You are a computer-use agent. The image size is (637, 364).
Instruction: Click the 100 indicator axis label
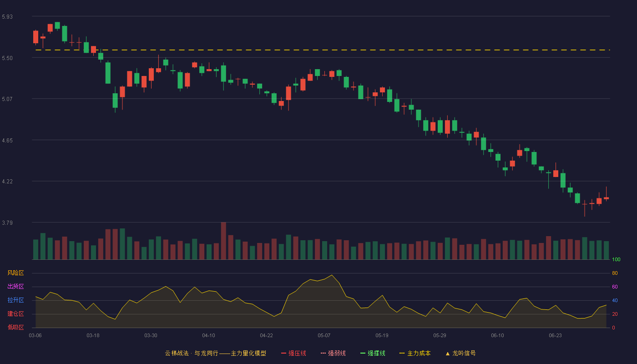click(x=616, y=260)
